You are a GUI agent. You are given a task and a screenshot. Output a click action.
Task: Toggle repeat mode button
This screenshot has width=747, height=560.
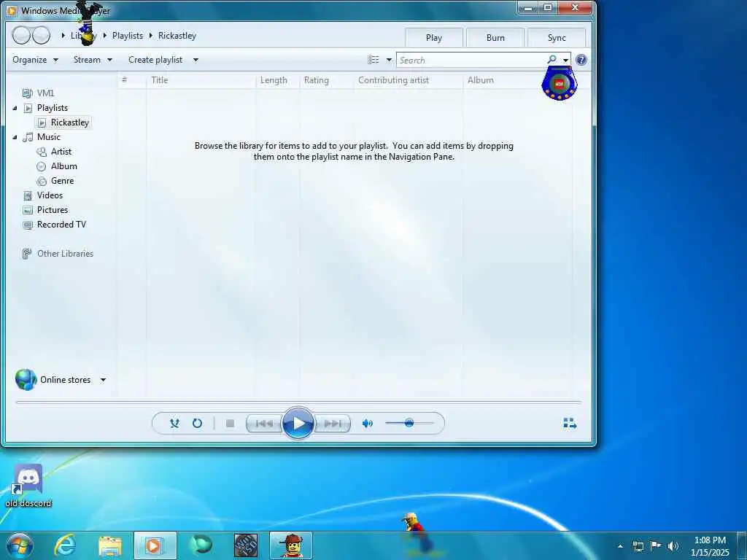[197, 424]
